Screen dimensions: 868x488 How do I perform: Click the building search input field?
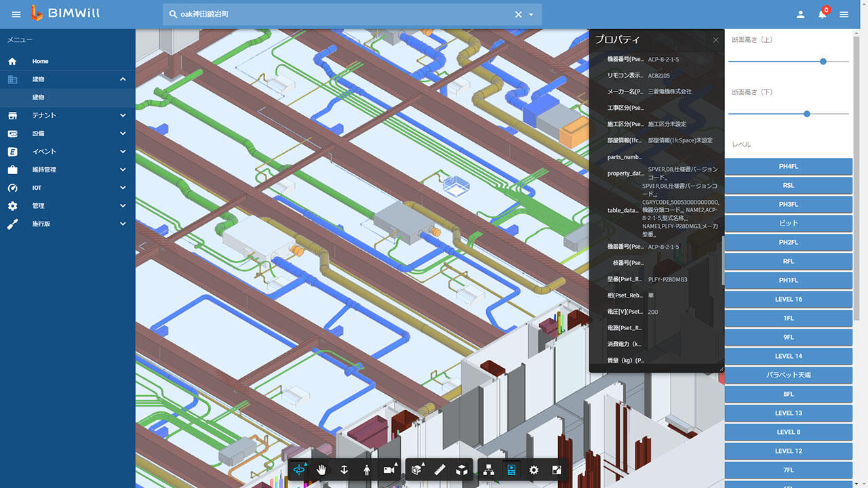[339, 14]
